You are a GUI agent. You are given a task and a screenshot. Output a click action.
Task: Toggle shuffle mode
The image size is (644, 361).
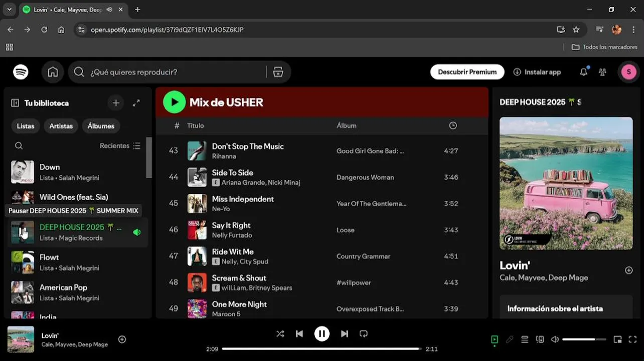coord(280,334)
